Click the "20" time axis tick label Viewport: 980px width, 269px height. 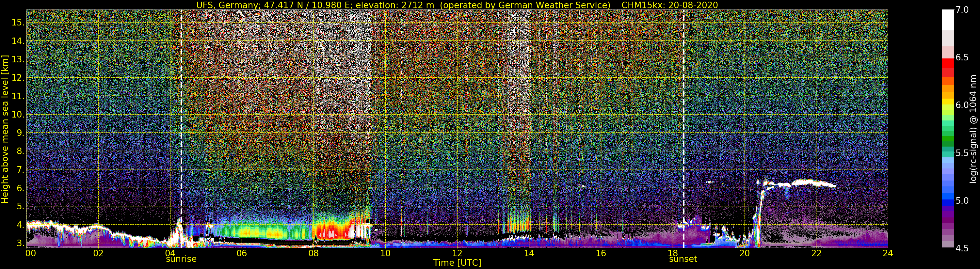coord(744,253)
